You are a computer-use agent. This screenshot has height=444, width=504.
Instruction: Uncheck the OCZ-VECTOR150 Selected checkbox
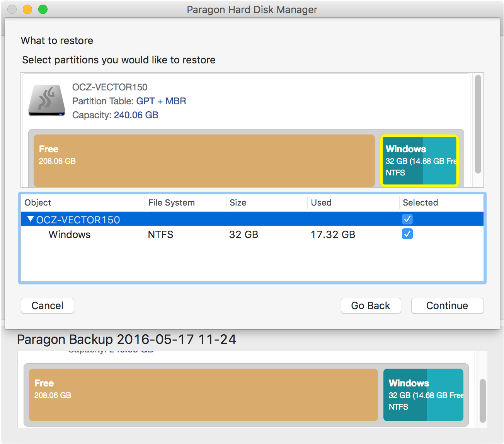pos(407,219)
